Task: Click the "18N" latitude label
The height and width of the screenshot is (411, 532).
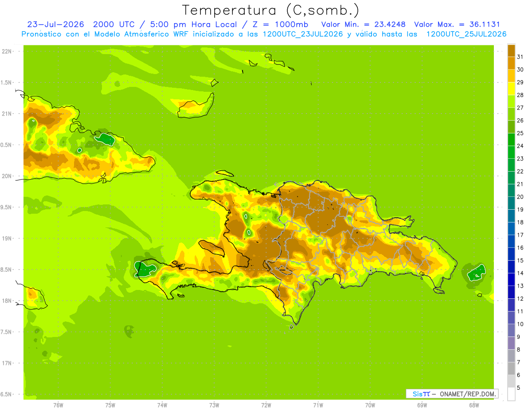Action: [x=7, y=301]
